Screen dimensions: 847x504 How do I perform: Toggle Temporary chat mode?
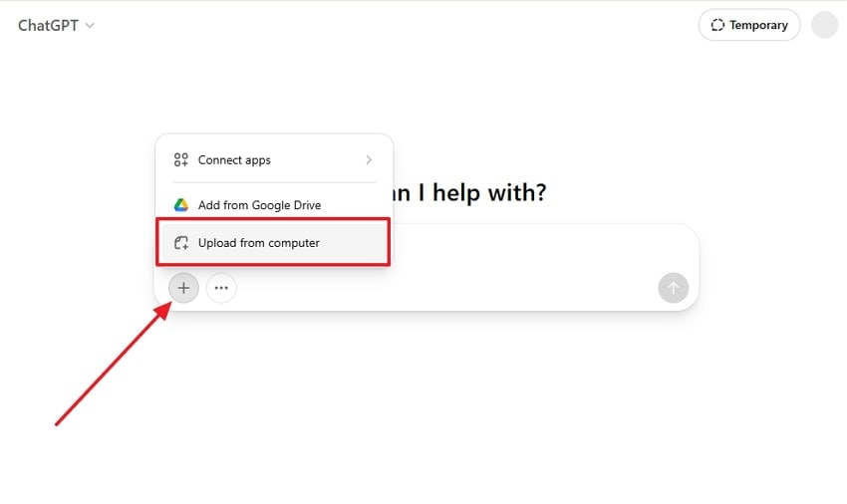tap(748, 25)
